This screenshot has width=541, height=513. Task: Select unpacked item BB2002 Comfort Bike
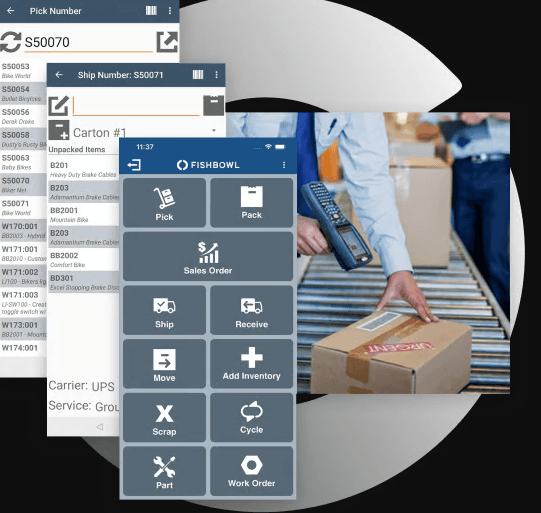click(x=84, y=259)
